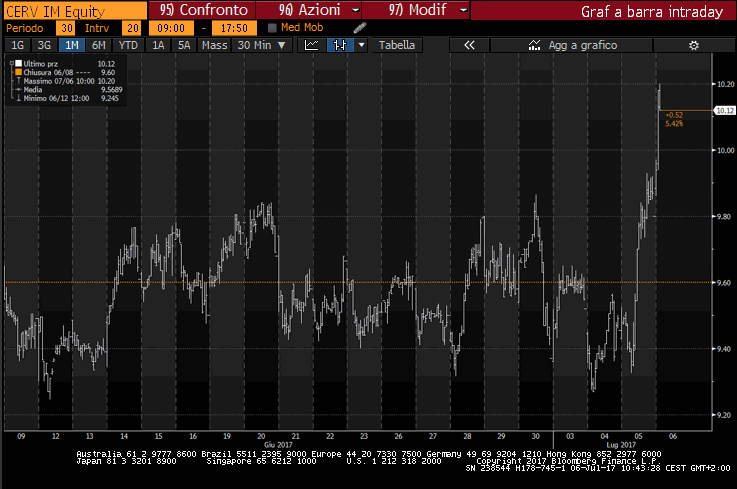Select the 5A range tab
737x489 pixels.
coord(184,45)
